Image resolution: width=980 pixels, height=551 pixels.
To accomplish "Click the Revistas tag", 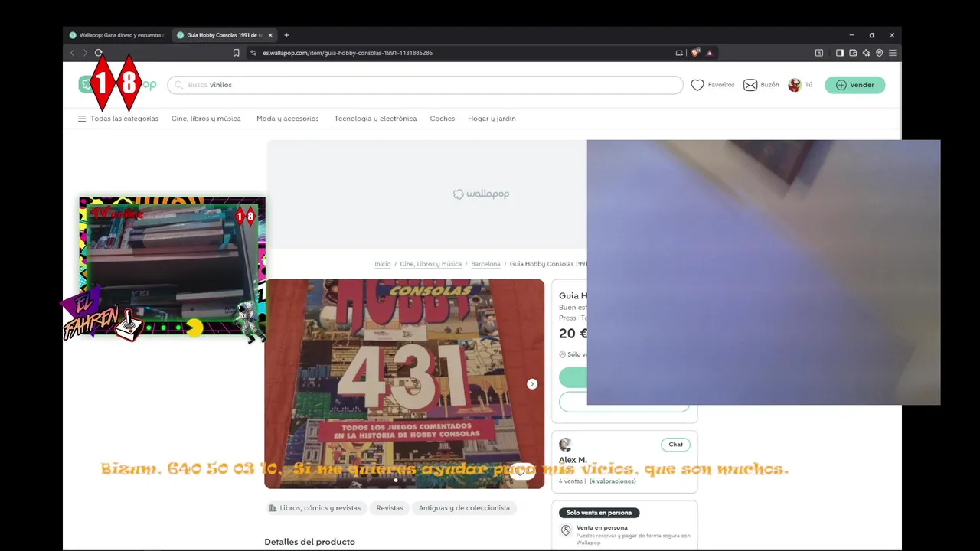I will point(389,508).
